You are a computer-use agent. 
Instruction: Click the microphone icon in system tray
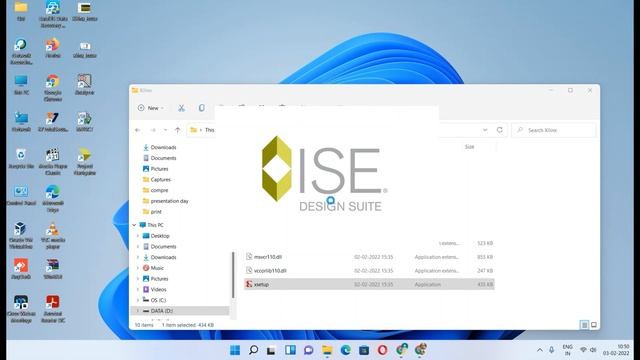(551, 350)
